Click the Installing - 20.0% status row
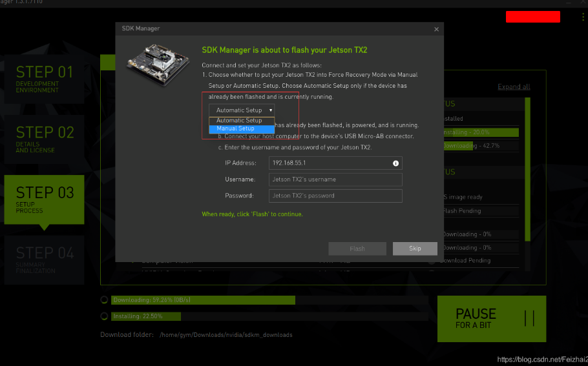 click(481, 132)
